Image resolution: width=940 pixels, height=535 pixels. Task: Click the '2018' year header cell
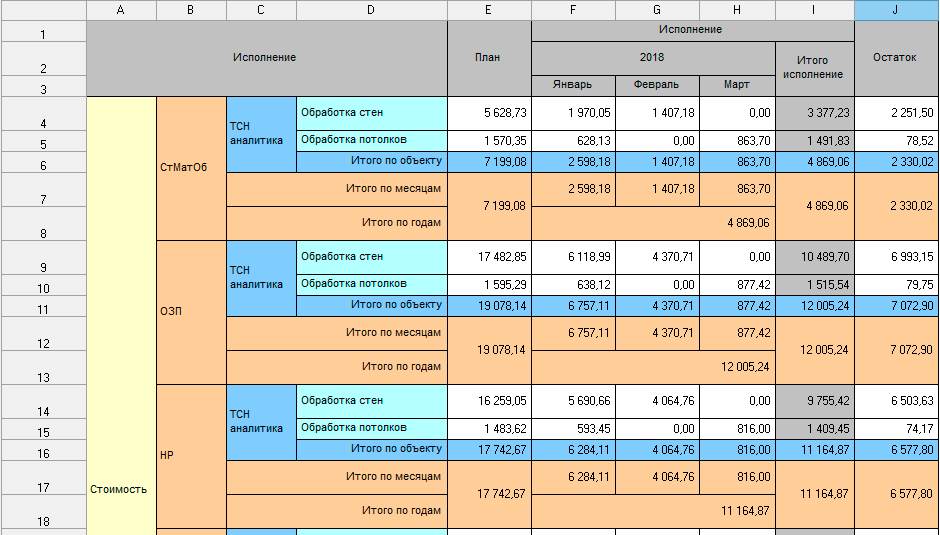(653, 58)
